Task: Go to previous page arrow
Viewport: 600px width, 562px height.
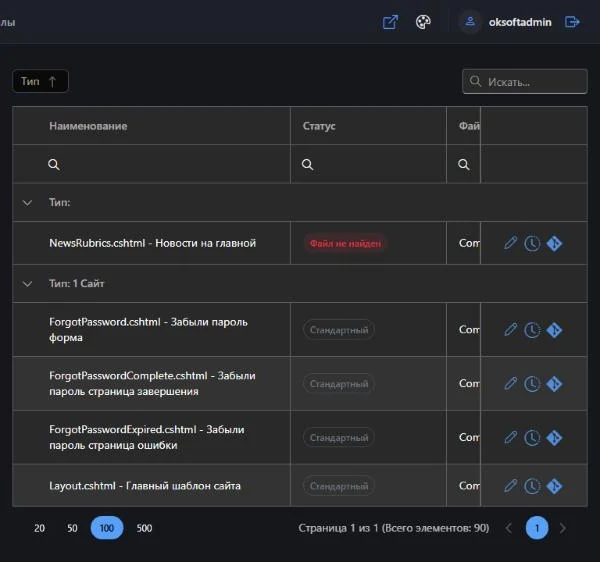Action: 509,528
